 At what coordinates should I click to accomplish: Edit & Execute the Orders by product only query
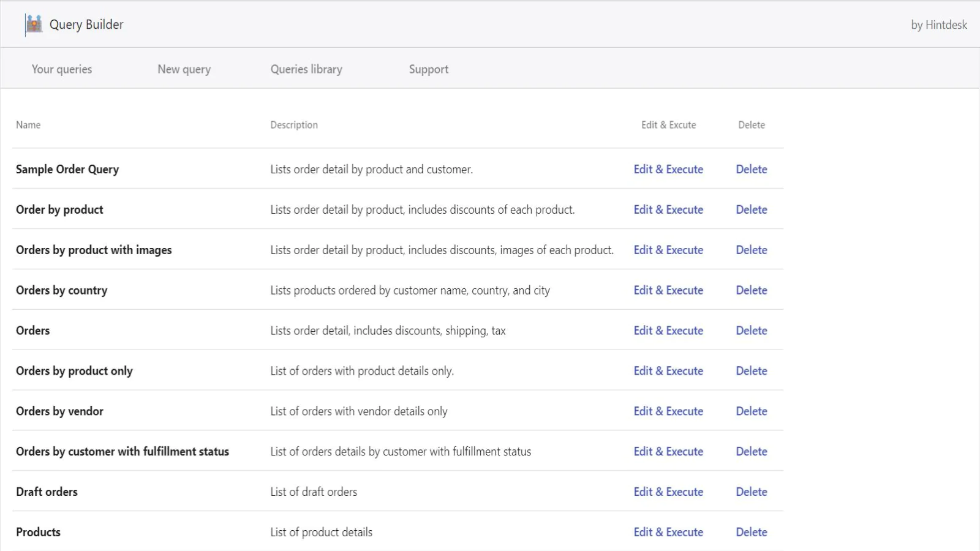pyautogui.click(x=668, y=370)
